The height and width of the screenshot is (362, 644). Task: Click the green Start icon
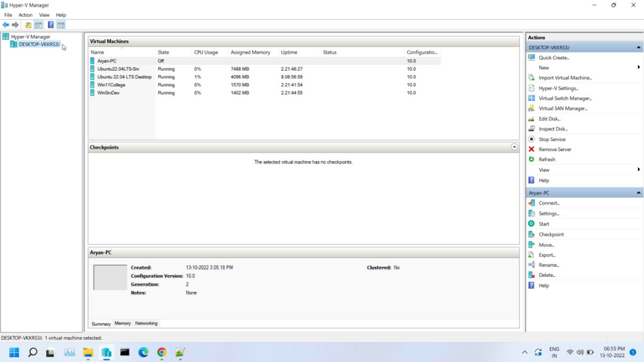(x=531, y=224)
